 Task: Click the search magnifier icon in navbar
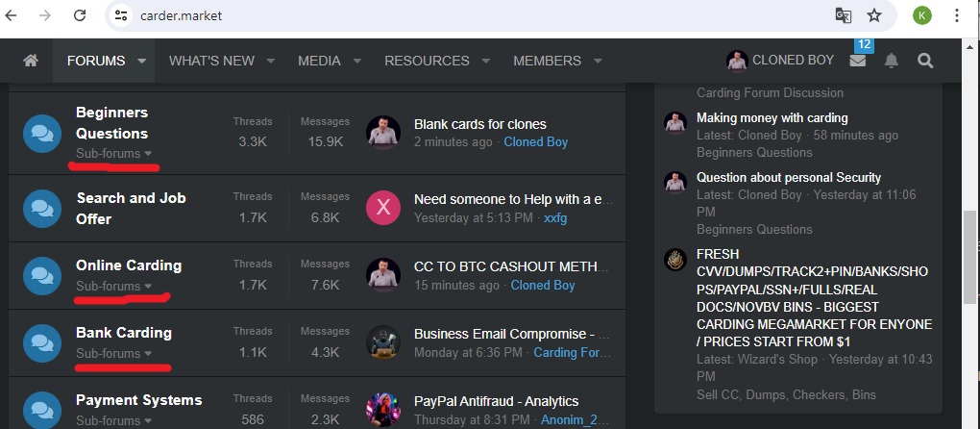925,61
